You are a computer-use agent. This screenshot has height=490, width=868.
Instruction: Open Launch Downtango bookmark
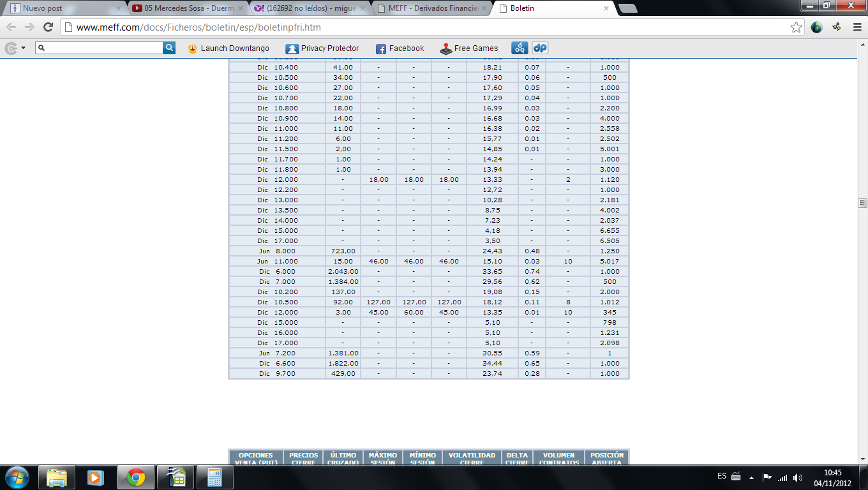tap(228, 48)
